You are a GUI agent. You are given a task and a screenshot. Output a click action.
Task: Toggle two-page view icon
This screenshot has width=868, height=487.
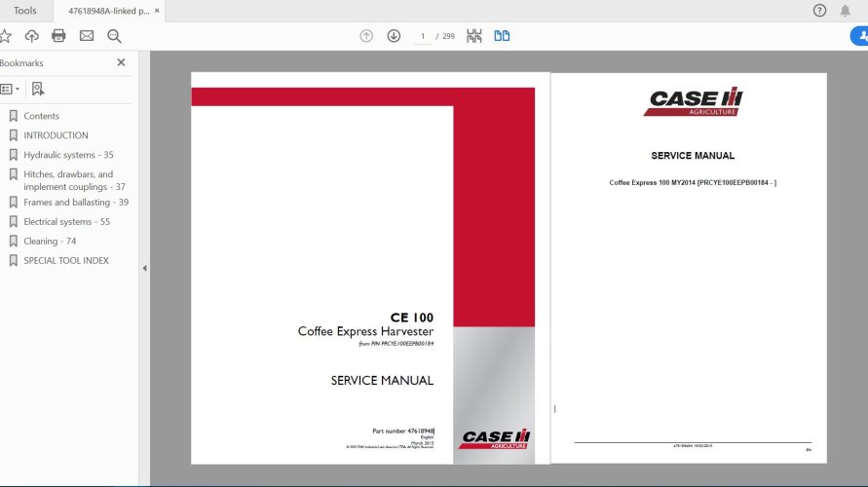(x=502, y=36)
